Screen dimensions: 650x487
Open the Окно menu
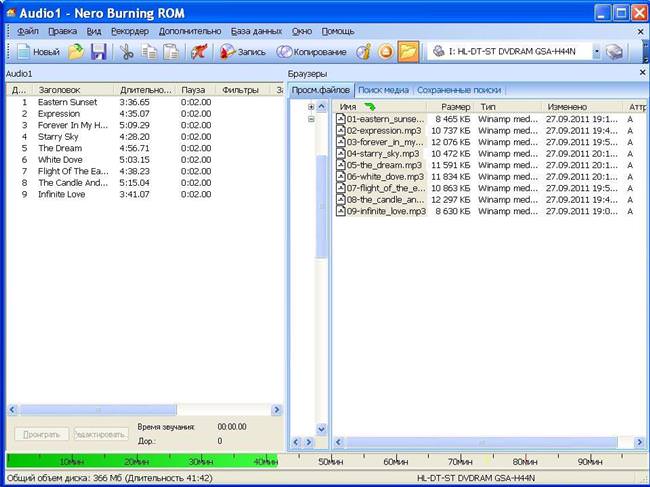click(302, 31)
